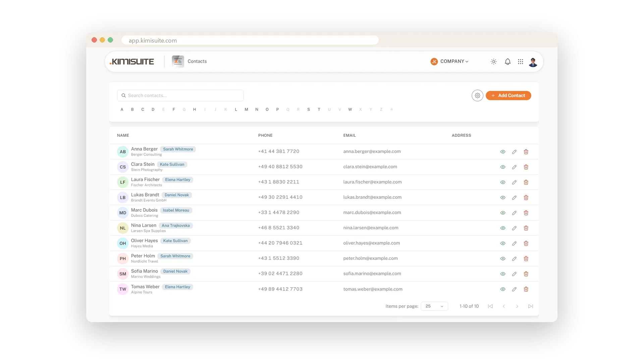View the Oliver Hayes contact details
Screen dimensions: 644x362
click(x=503, y=243)
